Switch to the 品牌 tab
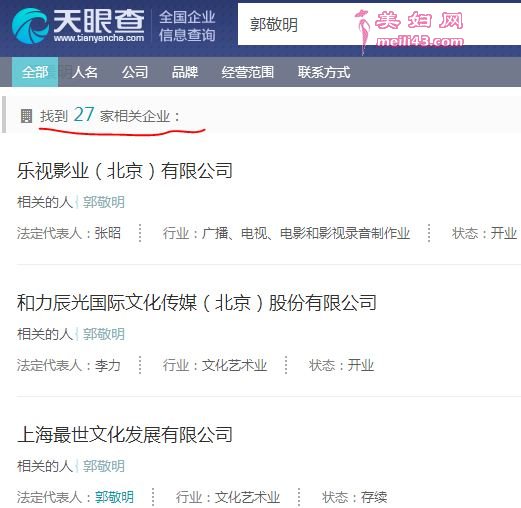 pos(185,72)
